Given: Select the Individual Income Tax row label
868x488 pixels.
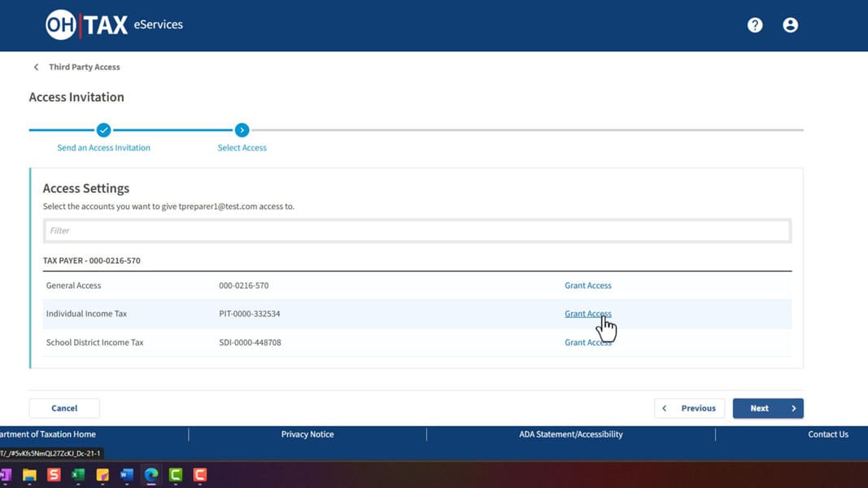Looking at the screenshot, I should [86, 314].
